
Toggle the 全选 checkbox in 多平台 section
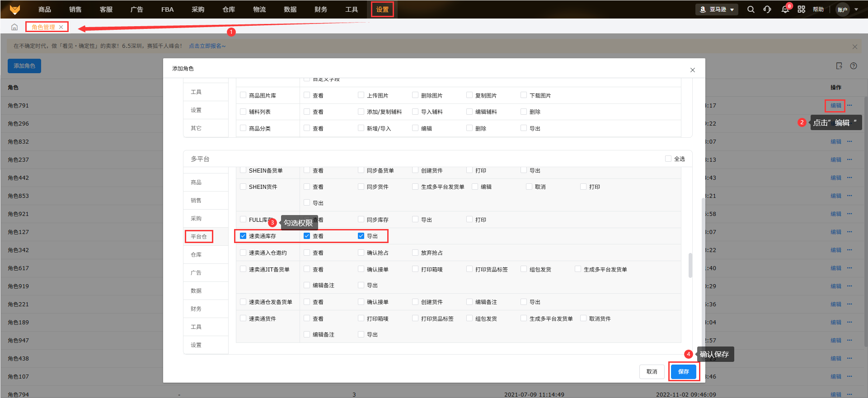coord(668,159)
